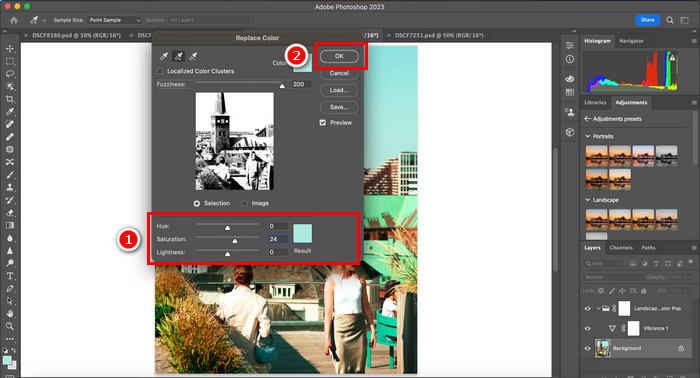Select the Gradient tool

[10, 225]
